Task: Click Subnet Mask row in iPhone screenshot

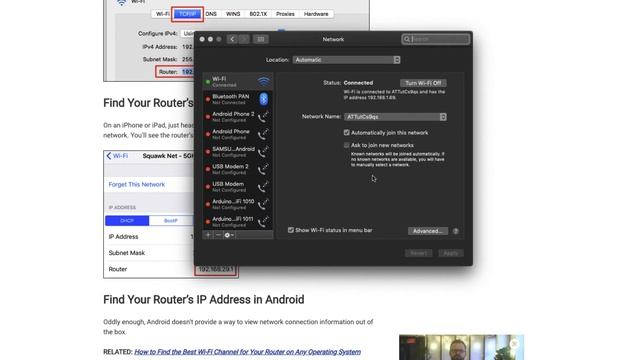Action: click(x=149, y=253)
